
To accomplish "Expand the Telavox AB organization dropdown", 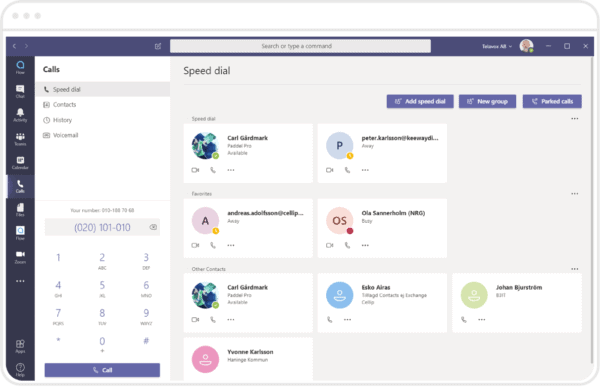I will tap(496, 46).
